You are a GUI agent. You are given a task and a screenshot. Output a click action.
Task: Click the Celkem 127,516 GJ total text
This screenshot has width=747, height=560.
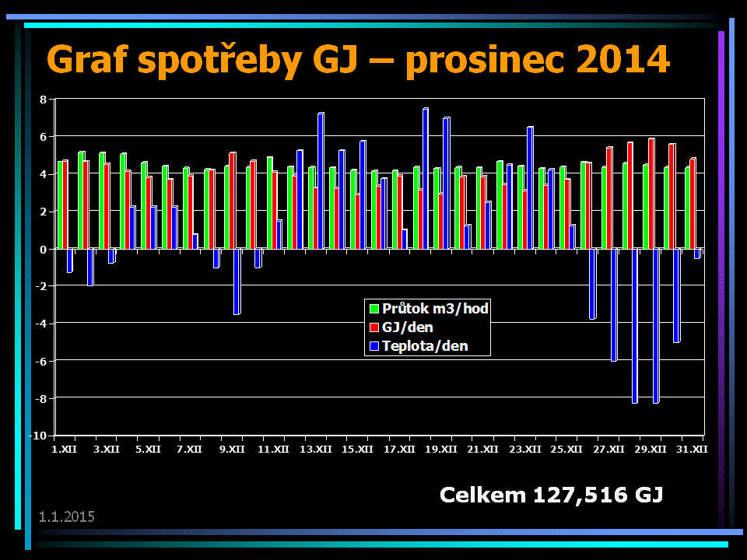coord(551,495)
